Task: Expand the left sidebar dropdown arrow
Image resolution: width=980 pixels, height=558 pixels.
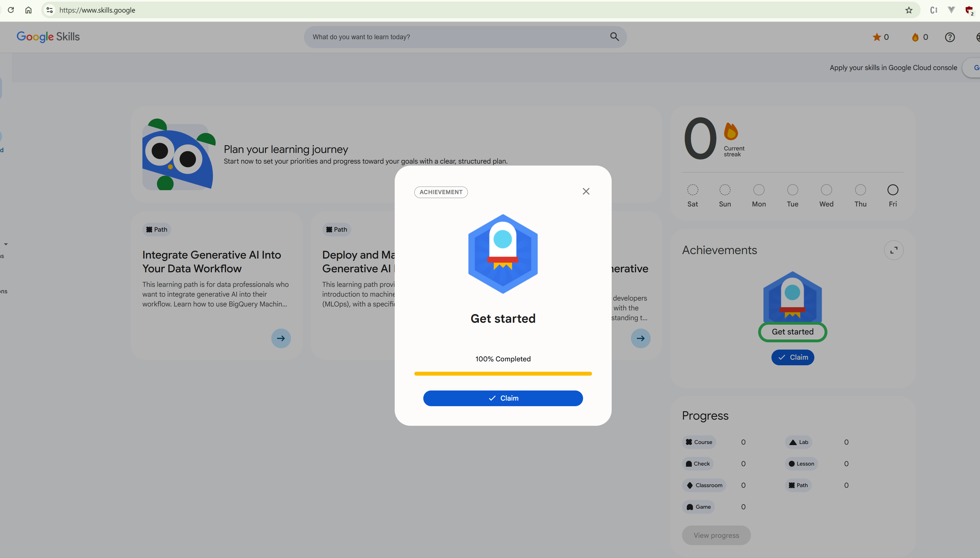Action: point(6,244)
